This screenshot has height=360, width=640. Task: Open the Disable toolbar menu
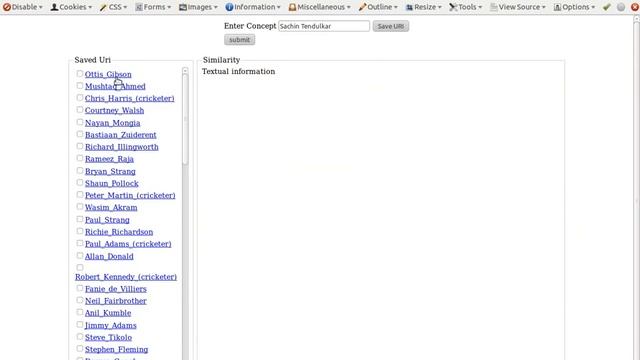pyautogui.click(x=22, y=7)
